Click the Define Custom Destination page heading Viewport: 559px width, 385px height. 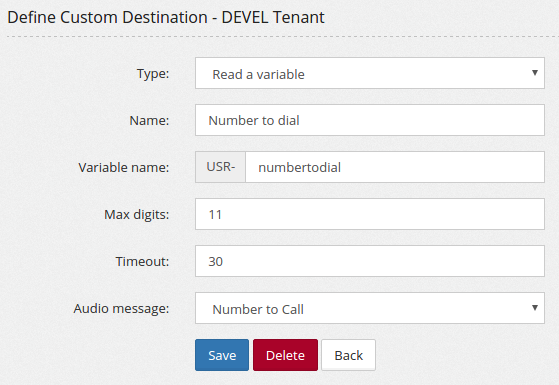tap(166, 17)
